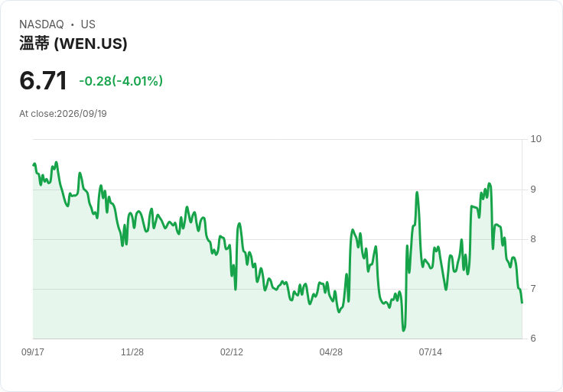Image resolution: width=563 pixels, height=392 pixels.
Task: Click the 6 price axis label
Action: (x=533, y=339)
